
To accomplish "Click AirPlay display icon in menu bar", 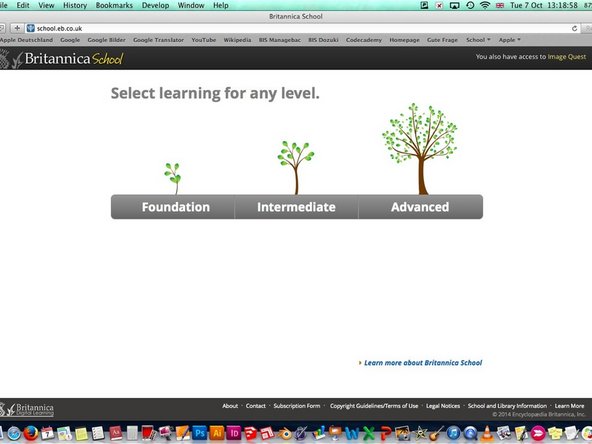I will 455,5.
